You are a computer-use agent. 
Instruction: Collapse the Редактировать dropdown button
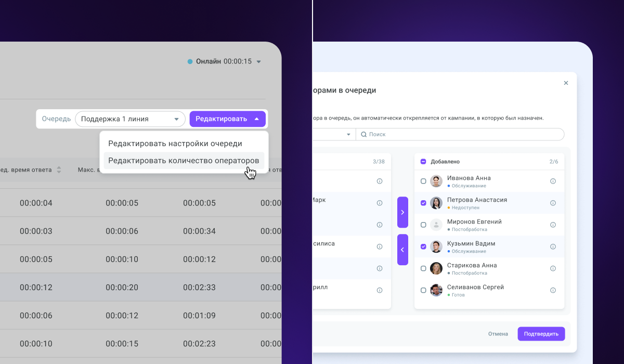pos(227,119)
